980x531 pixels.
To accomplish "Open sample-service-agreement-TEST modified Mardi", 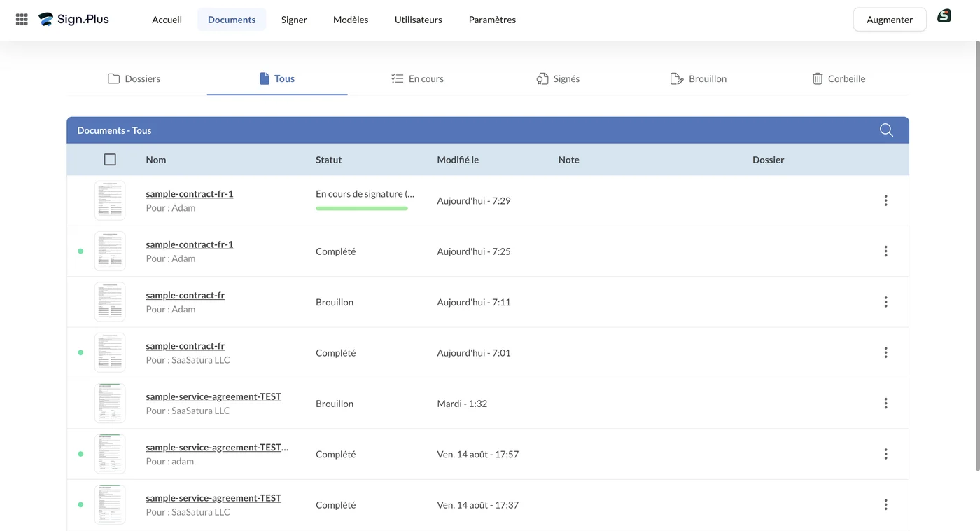I will 213,396.
